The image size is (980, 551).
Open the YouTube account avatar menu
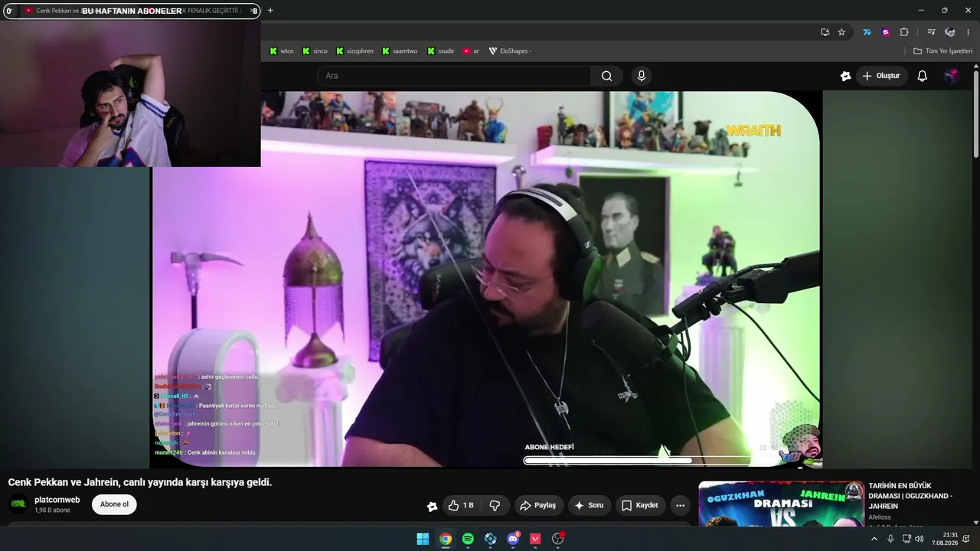tap(951, 76)
